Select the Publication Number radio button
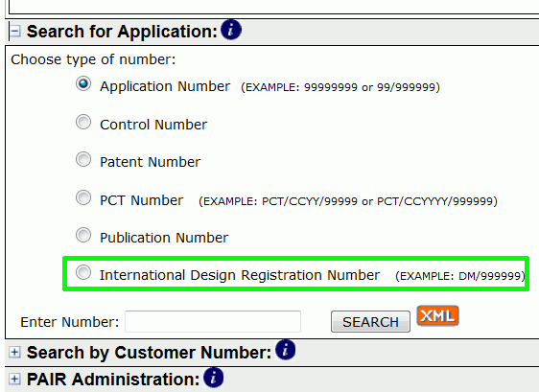Screen dimensions: 539x392 point(83,235)
